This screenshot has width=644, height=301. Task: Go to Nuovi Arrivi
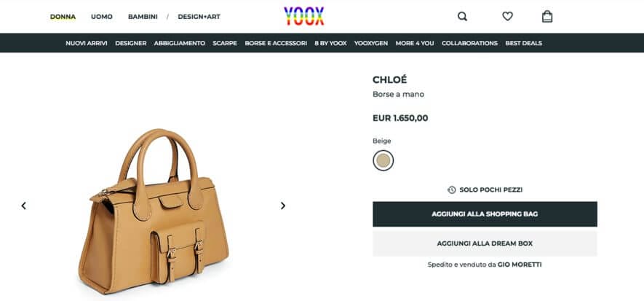[x=87, y=43]
